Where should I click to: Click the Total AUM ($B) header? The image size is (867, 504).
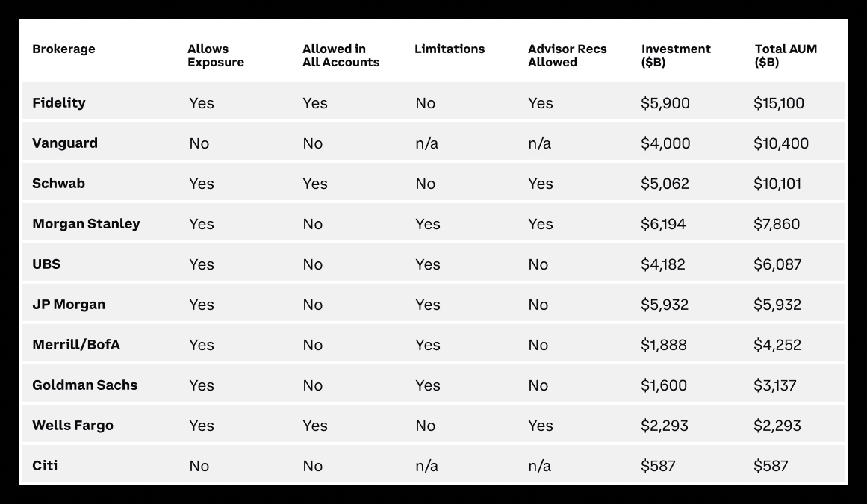(x=786, y=56)
